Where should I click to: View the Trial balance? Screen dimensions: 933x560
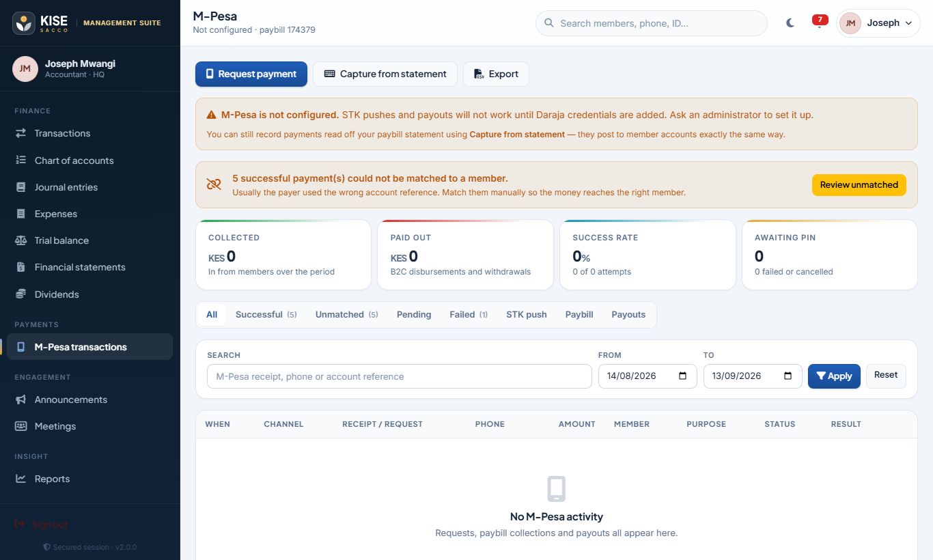click(90, 240)
